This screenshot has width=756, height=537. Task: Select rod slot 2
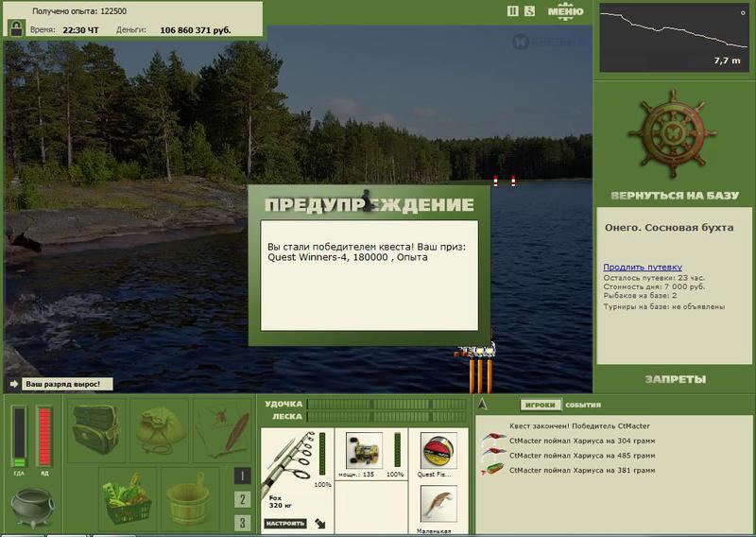242,499
